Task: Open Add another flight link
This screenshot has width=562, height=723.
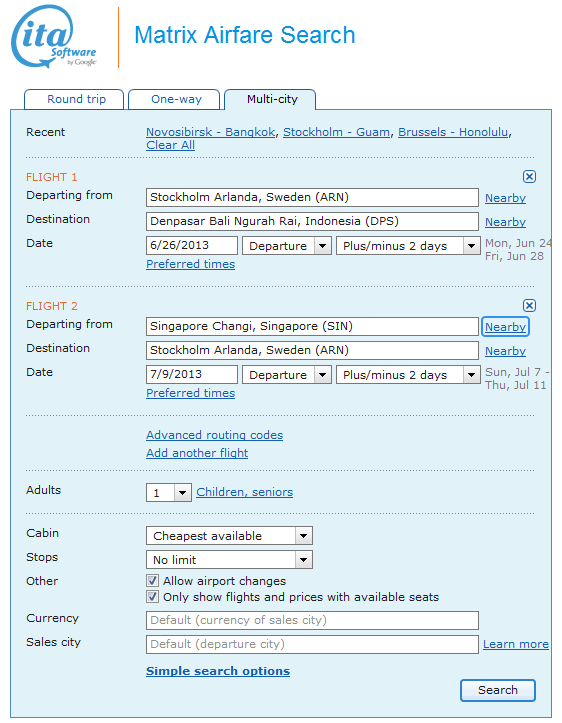Action: click(197, 453)
